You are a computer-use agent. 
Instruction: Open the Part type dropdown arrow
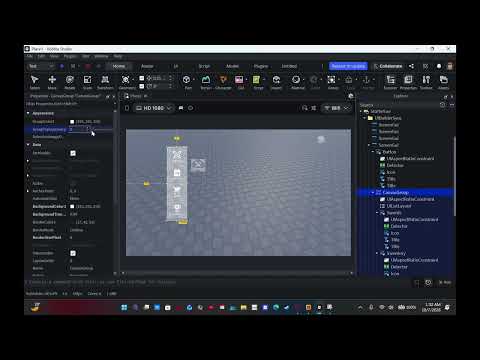(194, 80)
